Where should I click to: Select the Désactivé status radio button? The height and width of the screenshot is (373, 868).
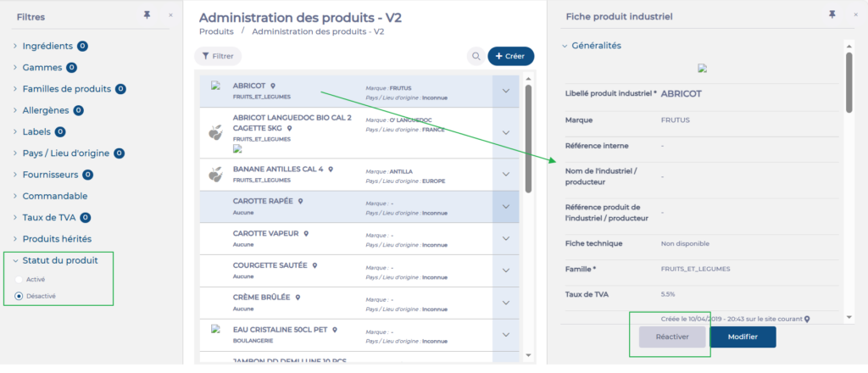(x=19, y=296)
